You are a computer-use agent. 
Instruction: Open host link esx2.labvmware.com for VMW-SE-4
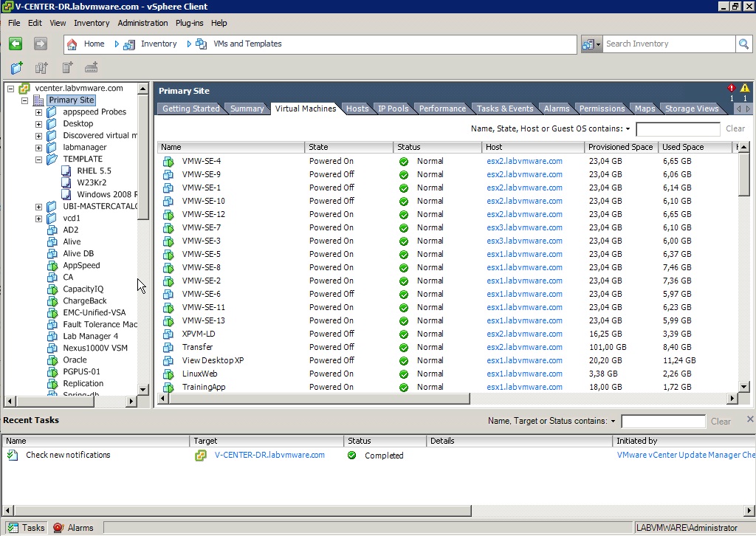525,161
